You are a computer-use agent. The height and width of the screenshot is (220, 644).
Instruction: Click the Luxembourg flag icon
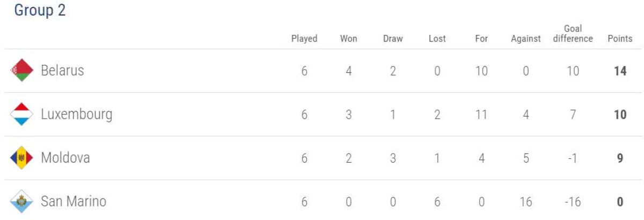[x=22, y=114]
